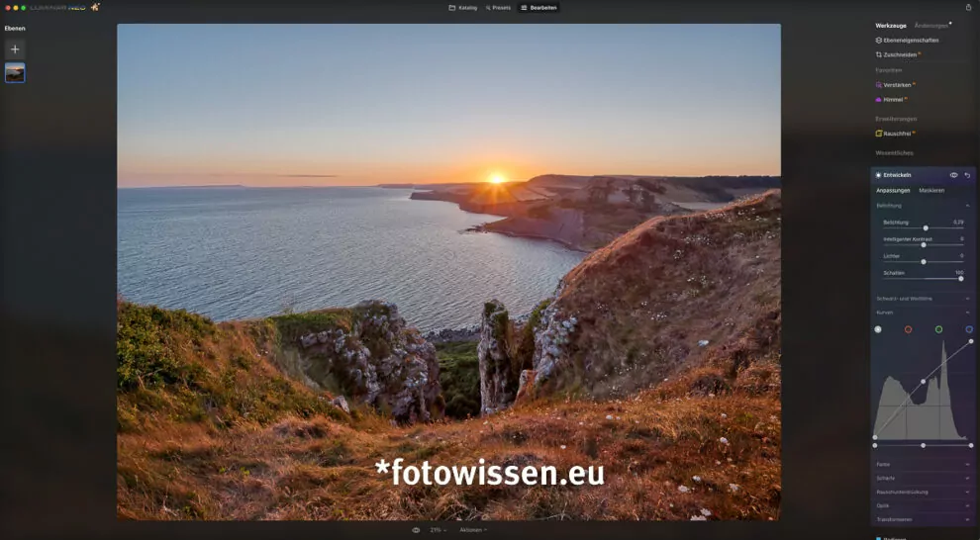Select the white luminance curve channel

click(878, 329)
